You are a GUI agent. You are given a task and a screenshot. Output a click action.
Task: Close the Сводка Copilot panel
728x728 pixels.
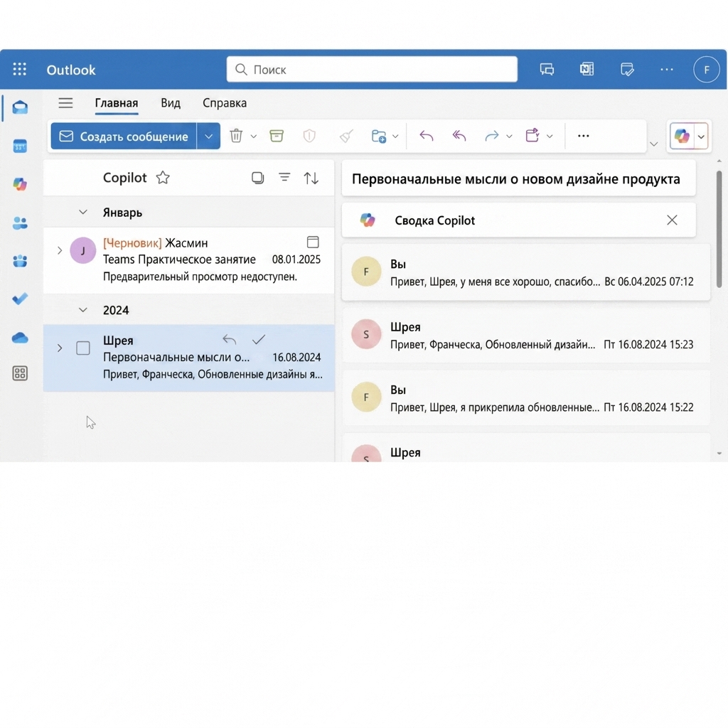(672, 220)
